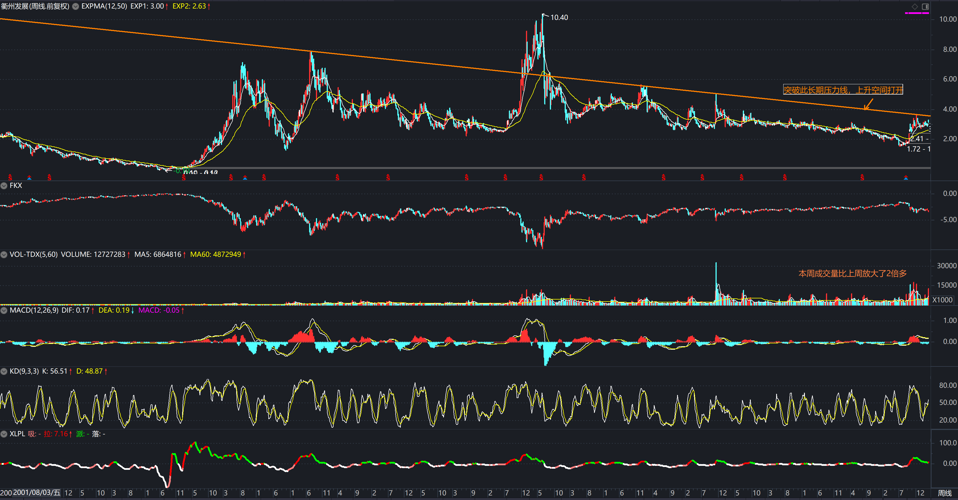Click the X1000 volume scale label
The width and height of the screenshot is (958, 500).
coord(942,300)
